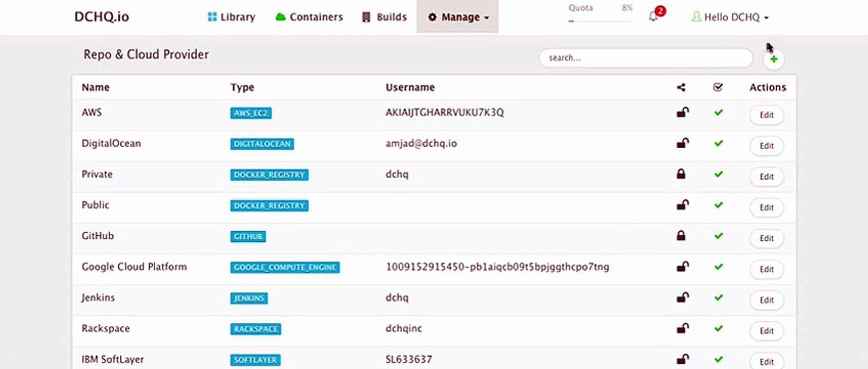Viewport: 868px width, 369px height.
Task: Click the green plus add provider icon
Action: coord(774,59)
